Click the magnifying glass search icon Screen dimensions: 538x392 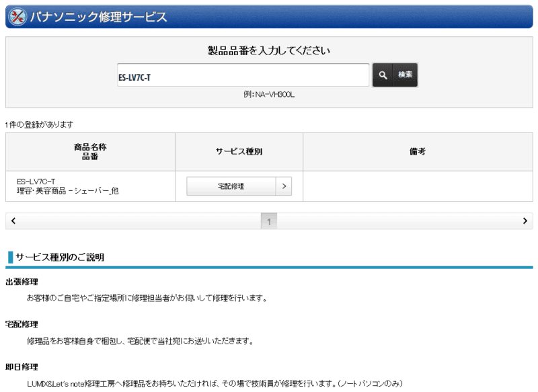click(x=383, y=75)
